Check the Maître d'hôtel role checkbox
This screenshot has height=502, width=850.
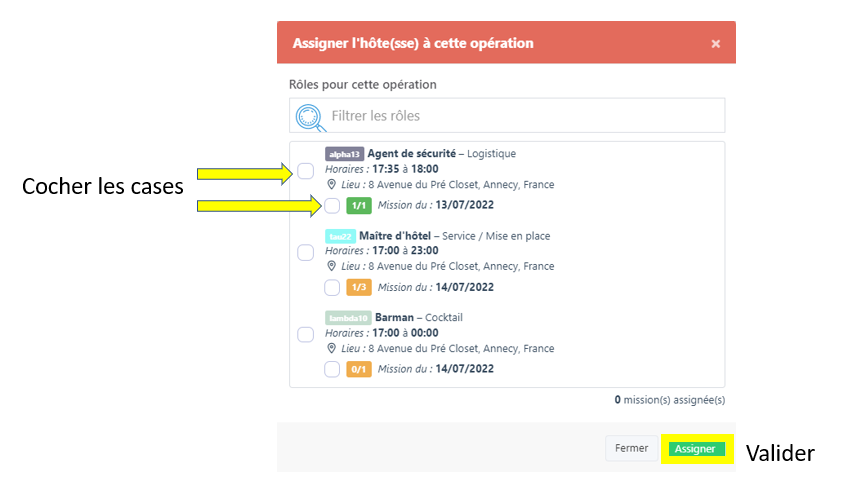(306, 252)
